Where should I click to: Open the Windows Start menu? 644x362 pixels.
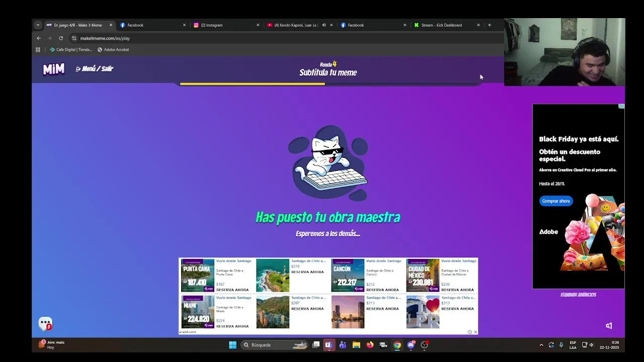232,345
